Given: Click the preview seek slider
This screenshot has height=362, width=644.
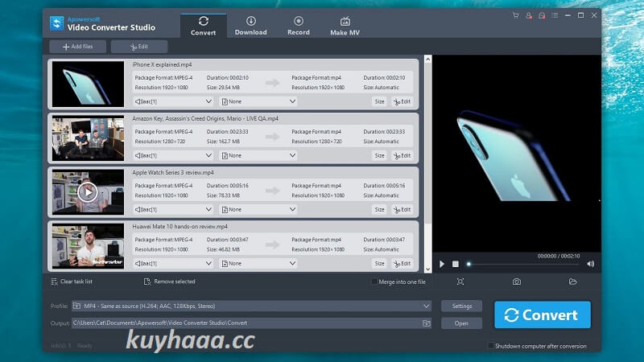Looking at the screenshot, I should (524, 265).
